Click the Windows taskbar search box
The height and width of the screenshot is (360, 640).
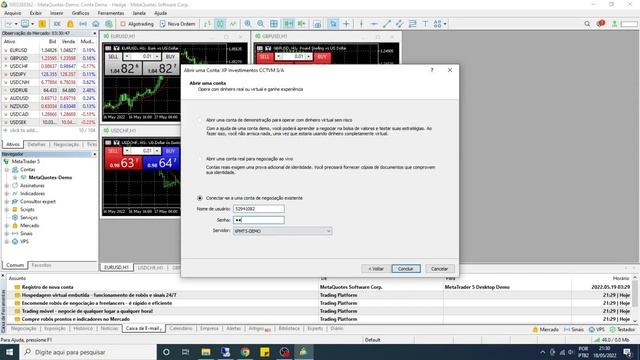pyautogui.click(x=88, y=352)
